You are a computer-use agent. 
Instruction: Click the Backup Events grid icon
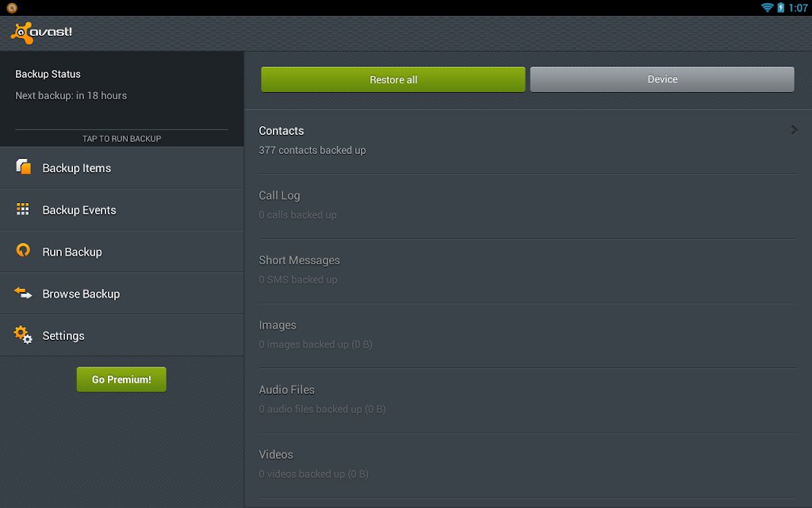pos(23,209)
